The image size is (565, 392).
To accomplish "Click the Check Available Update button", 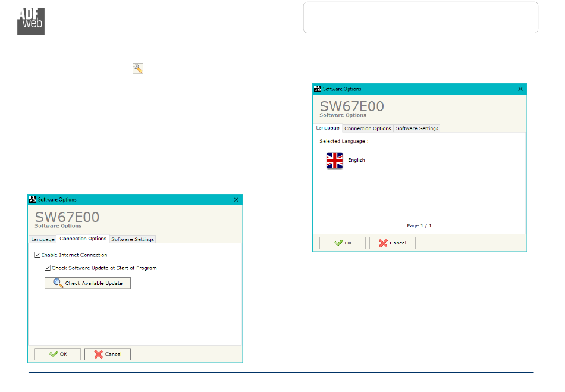I will (x=87, y=283).
